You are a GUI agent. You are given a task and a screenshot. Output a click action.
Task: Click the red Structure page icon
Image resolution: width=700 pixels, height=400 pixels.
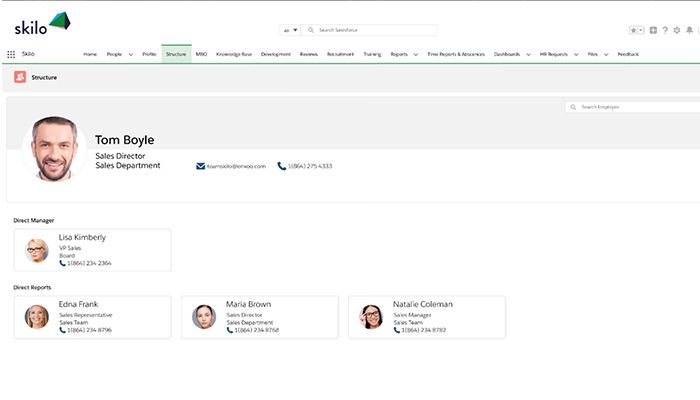(x=20, y=76)
